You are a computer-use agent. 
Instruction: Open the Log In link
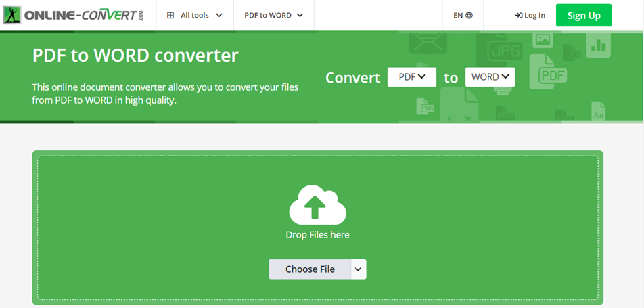coord(530,15)
